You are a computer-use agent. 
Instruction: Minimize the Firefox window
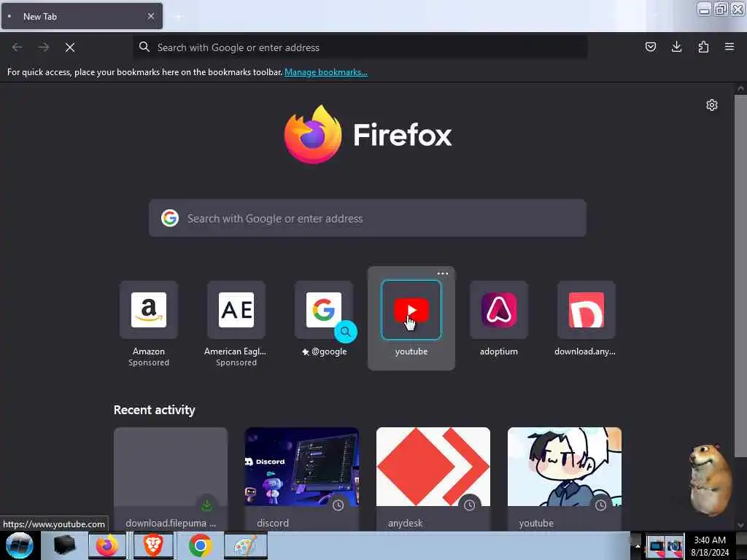coord(704,9)
